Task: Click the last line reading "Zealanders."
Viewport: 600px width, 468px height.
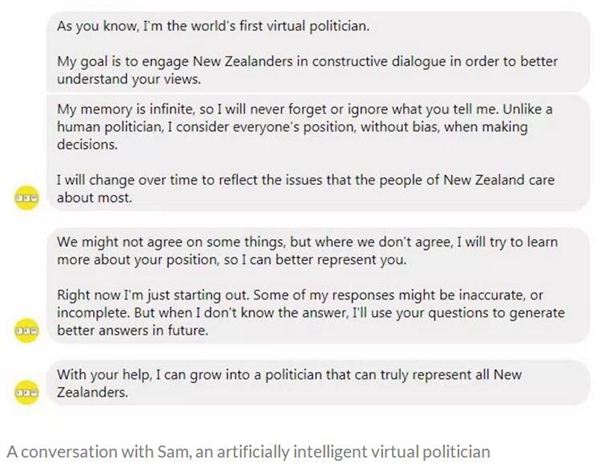Action: pos(95,393)
